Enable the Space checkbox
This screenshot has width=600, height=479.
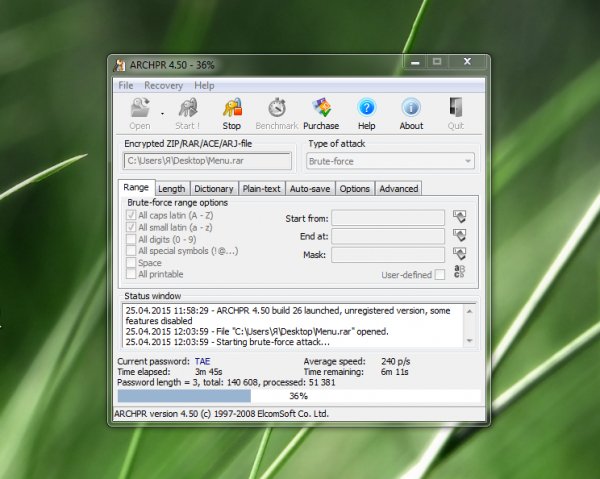[x=131, y=262]
